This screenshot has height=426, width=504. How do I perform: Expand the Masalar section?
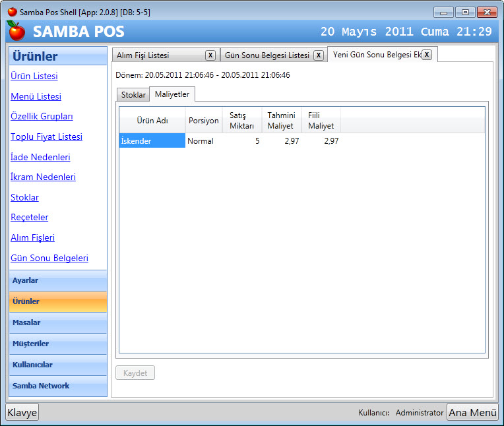pos(58,322)
